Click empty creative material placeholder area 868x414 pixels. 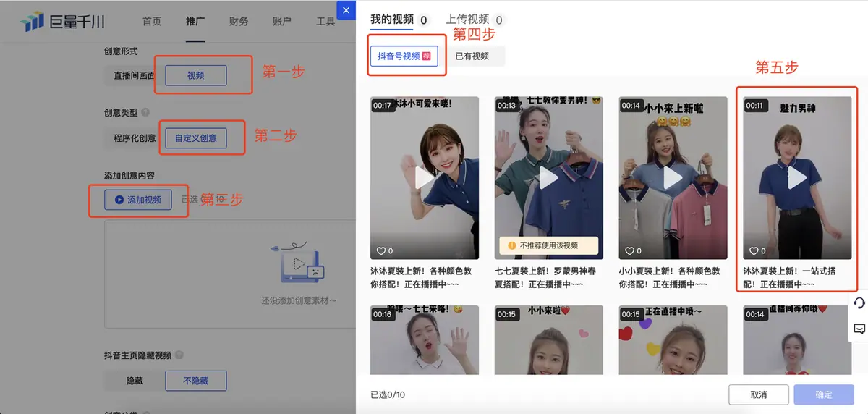(x=230, y=274)
